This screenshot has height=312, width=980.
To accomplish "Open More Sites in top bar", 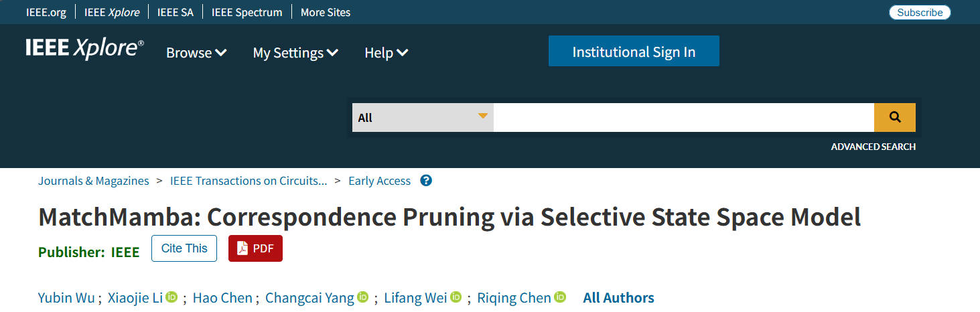I will click(326, 12).
